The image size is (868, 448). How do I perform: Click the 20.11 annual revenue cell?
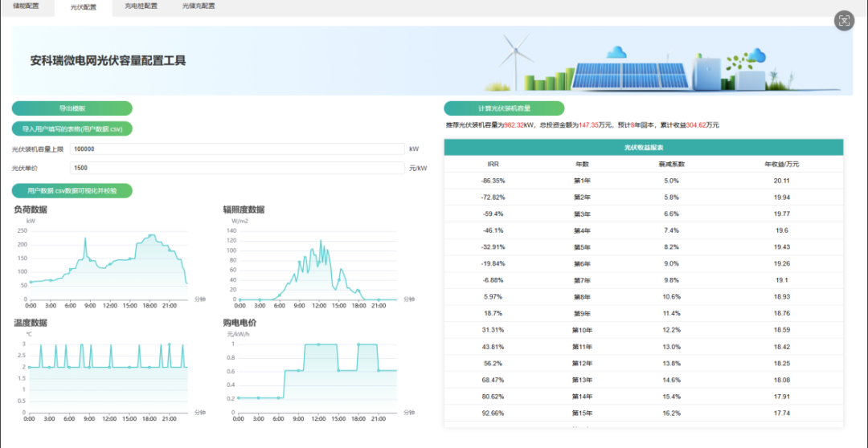click(782, 181)
